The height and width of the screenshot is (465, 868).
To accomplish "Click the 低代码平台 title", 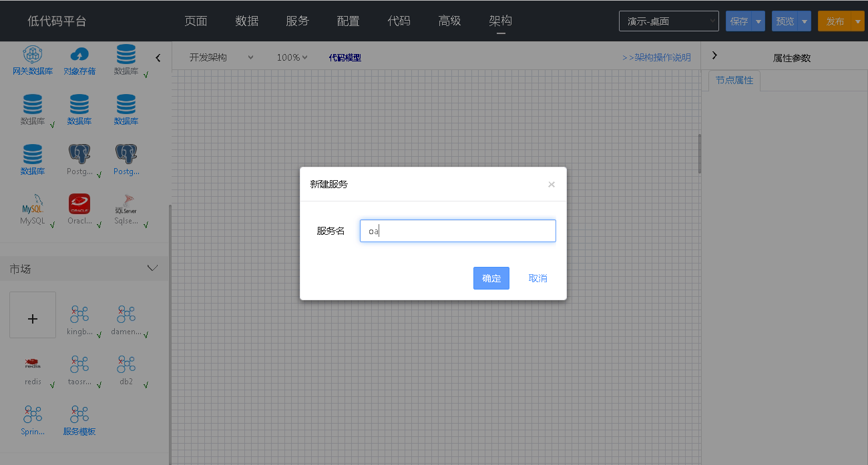I will tap(57, 21).
